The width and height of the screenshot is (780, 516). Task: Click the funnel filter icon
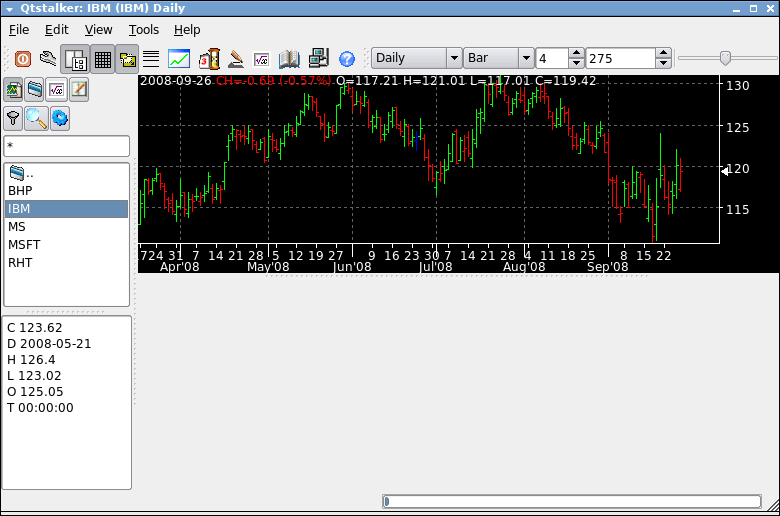coord(13,118)
